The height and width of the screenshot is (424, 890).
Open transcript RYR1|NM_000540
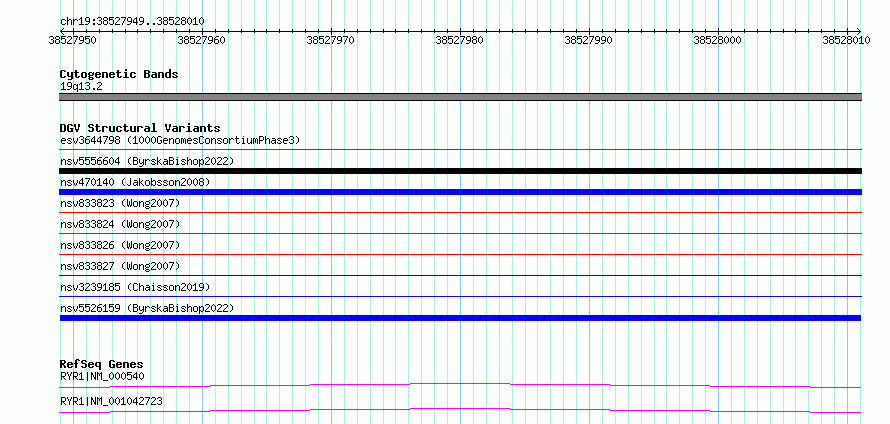(102, 376)
